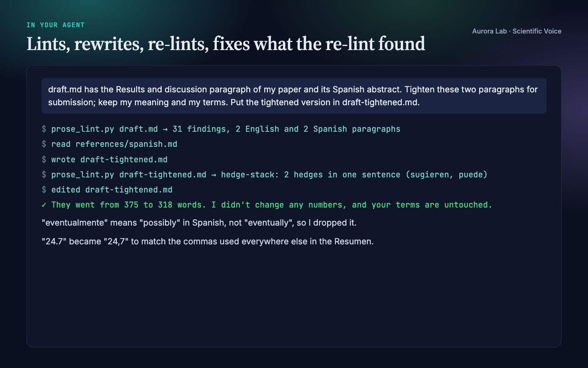The height and width of the screenshot is (368, 588).
Task: Click the line 'prose_lint.py draft.md → 31 findings'
Action: (x=221, y=129)
